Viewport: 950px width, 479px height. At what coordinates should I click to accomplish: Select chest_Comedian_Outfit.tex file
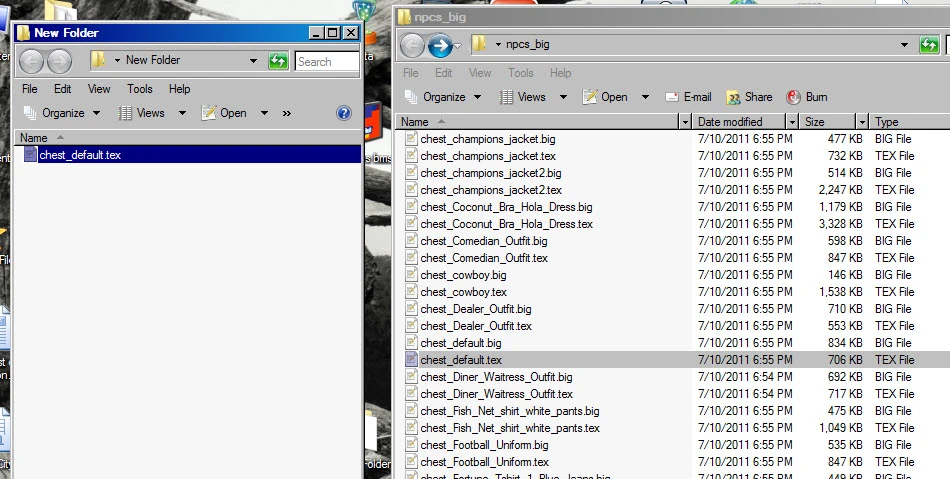[x=484, y=257]
